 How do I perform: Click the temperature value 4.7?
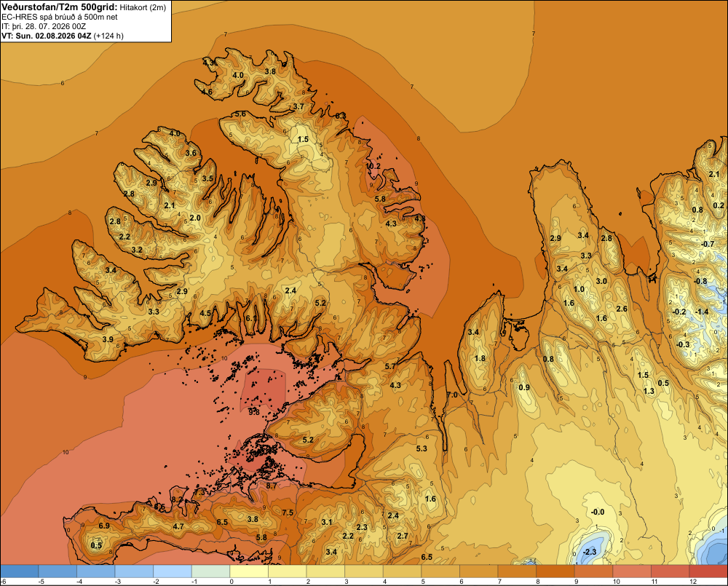(x=178, y=526)
